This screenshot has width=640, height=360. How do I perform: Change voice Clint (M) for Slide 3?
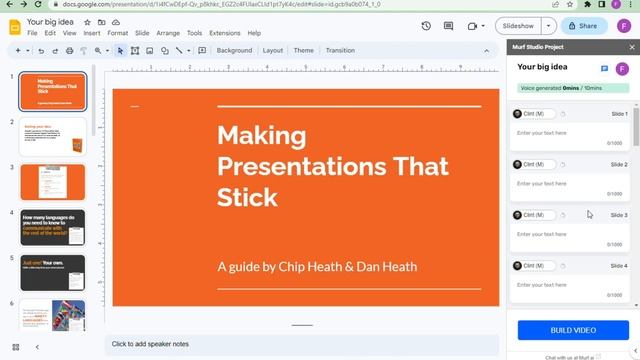534,215
